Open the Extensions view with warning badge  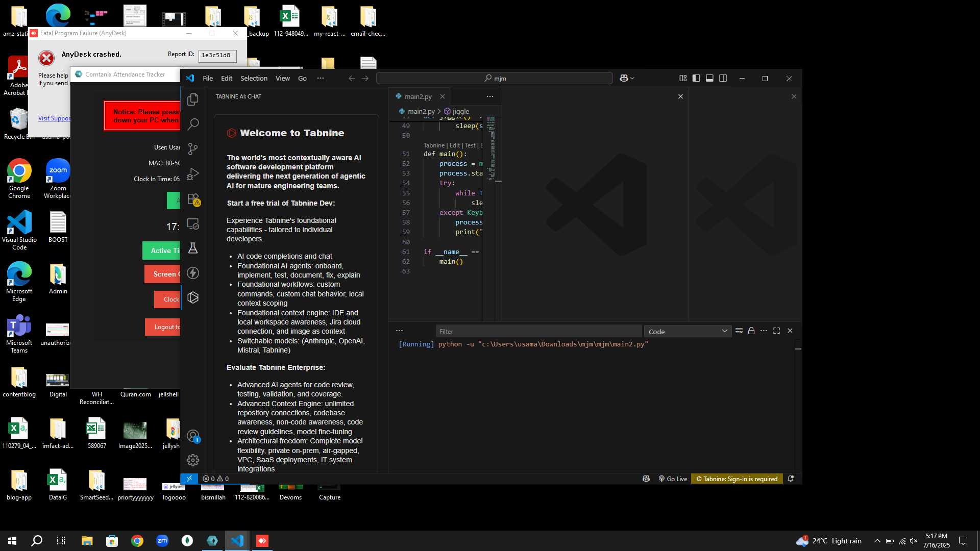[x=193, y=199]
